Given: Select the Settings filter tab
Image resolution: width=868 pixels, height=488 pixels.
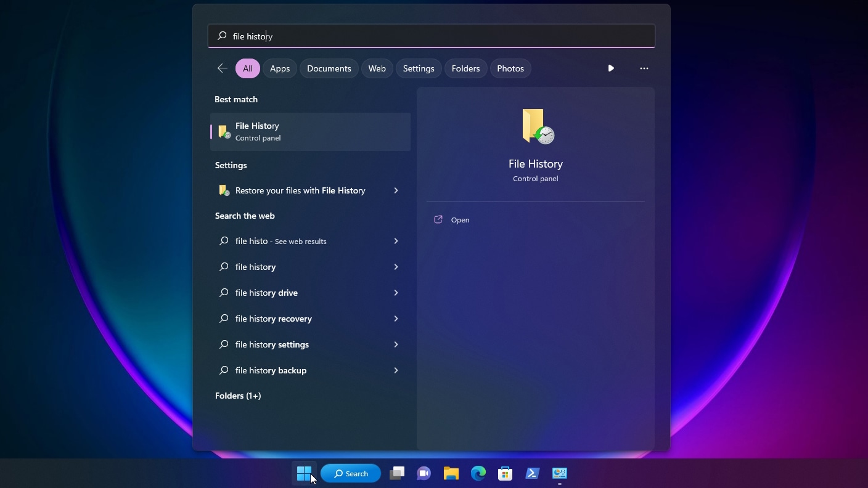Looking at the screenshot, I should pyautogui.click(x=419, y=68).
